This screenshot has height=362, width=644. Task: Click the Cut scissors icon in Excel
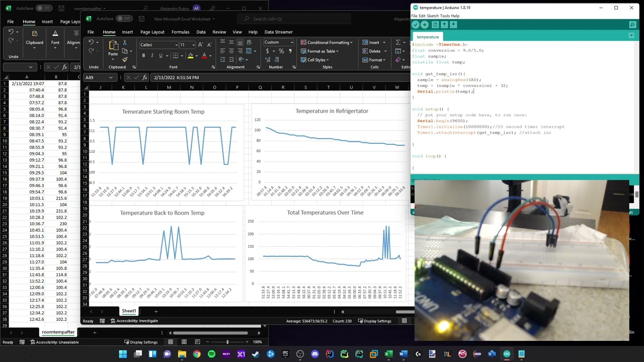point(125,42)
